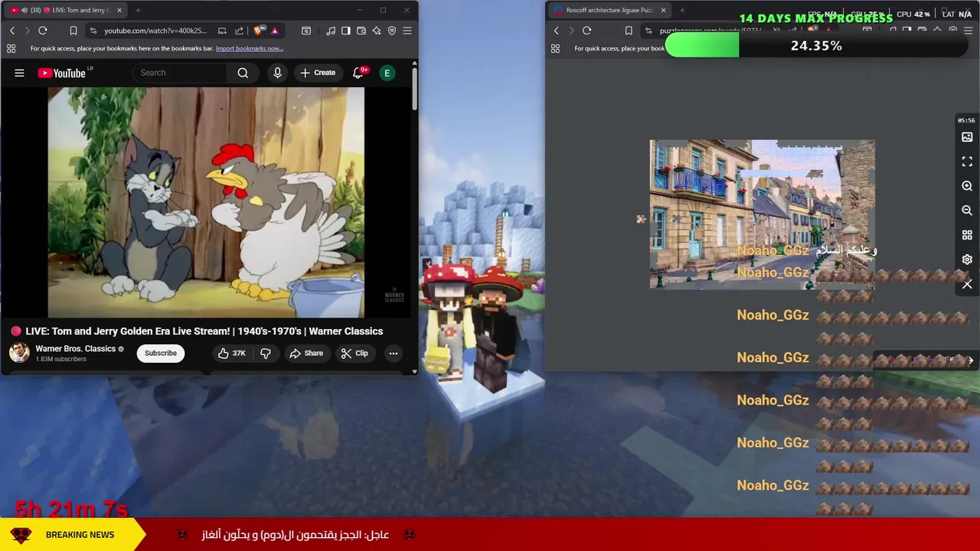The height and width of the screenshot is (551, 980).
Task: Expand the puzzle piece tray arrow
Action: pos(970,360)
